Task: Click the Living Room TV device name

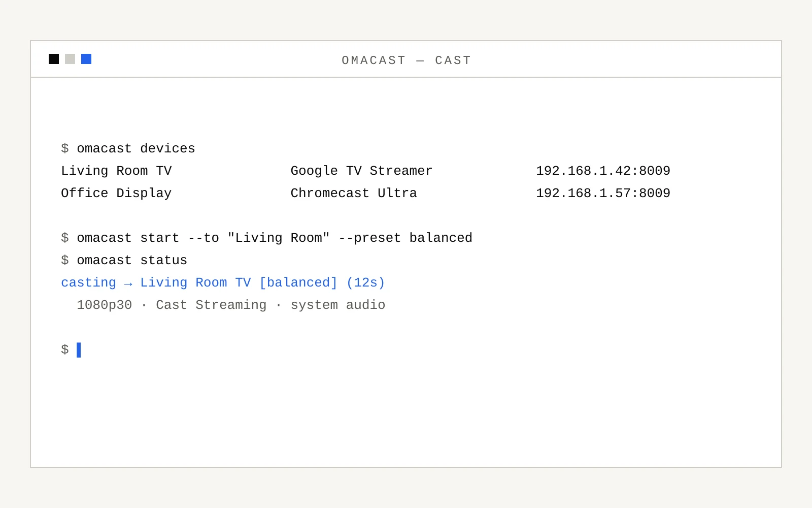Action: pos(116,171)
